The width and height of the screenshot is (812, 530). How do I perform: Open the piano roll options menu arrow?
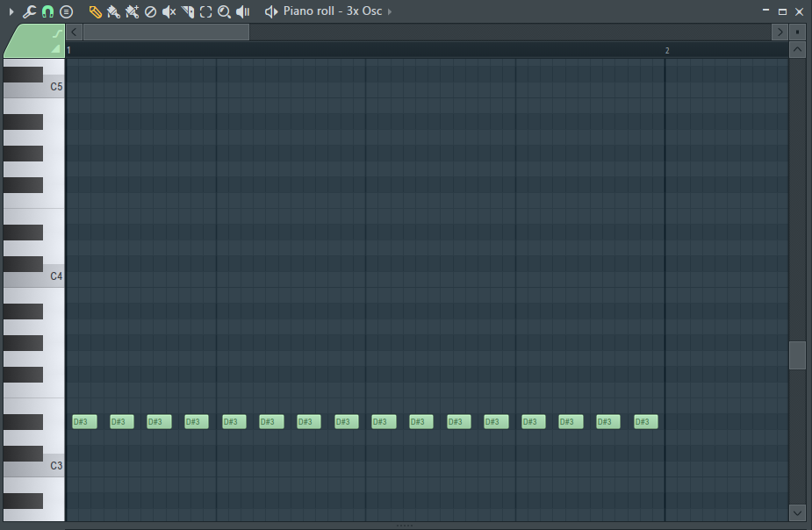pyautogui.click(x=11, y=11)
